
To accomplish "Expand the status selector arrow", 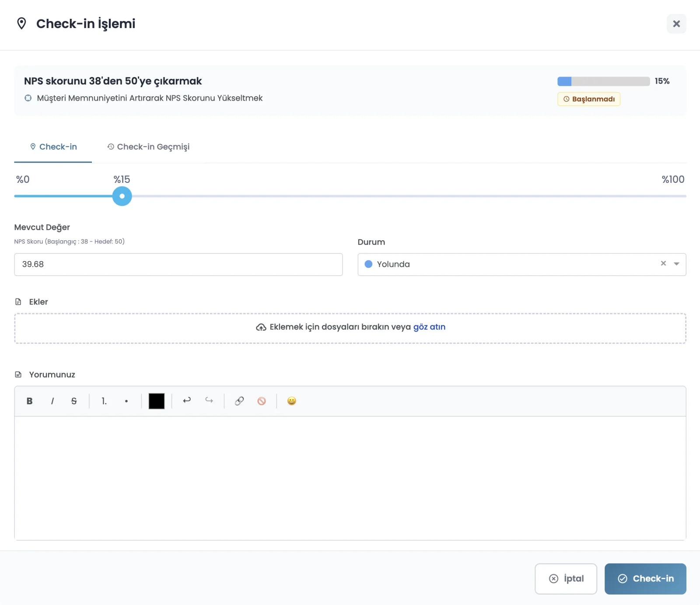I will pos(676,264).
